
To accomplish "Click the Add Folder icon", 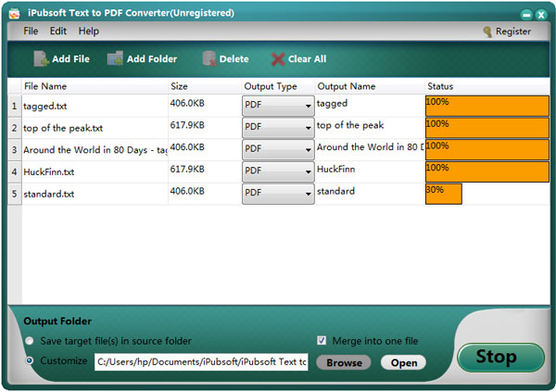I will pos(115,59).
